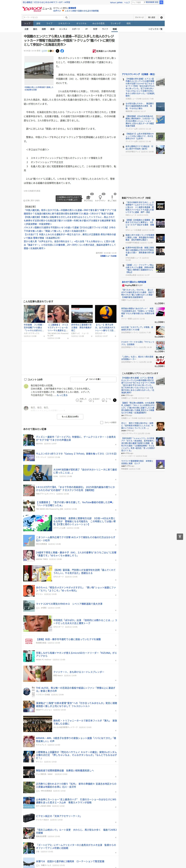Open 購入履歴

[x=152, y=17]
